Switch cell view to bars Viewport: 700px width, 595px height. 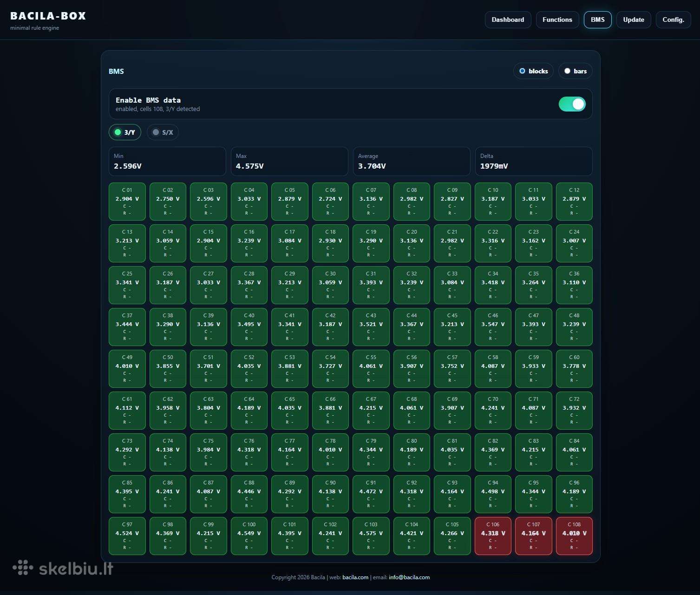pos(576,71)
